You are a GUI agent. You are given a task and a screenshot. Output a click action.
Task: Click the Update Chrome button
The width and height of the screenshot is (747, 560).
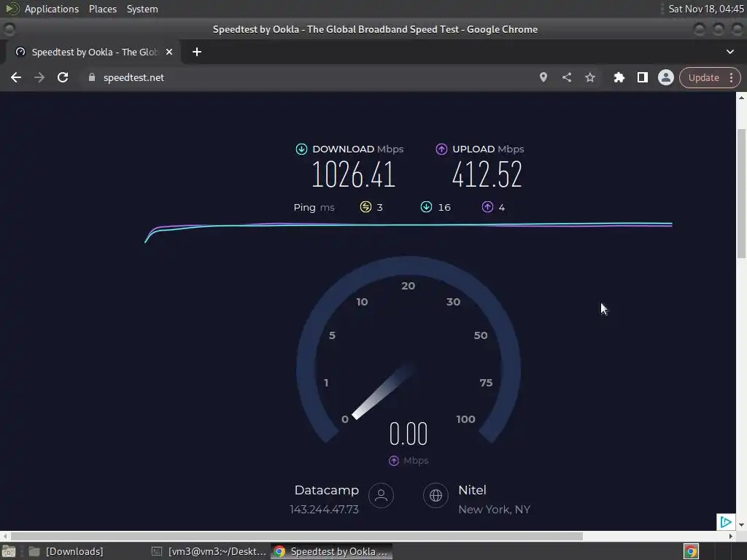(x=703, y=77)
